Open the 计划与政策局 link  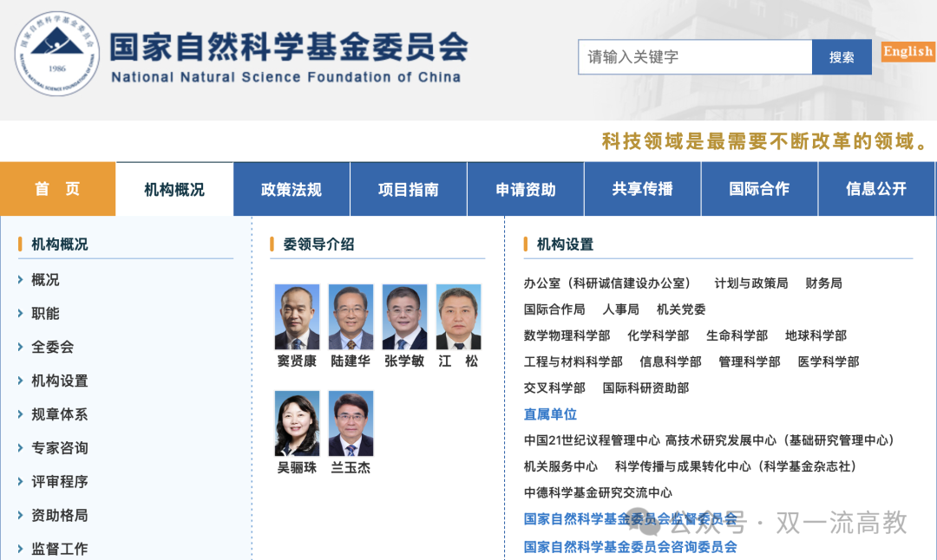click(x=751, y=283)
